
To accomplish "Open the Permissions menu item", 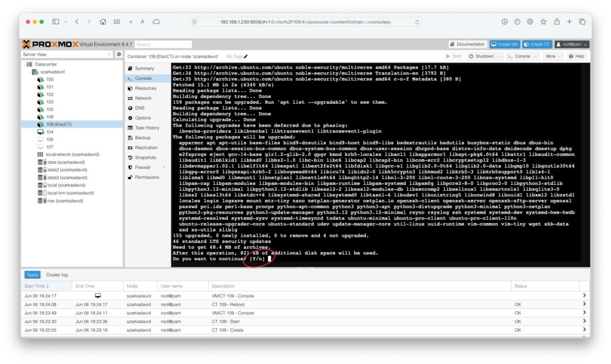I will (147, 177).
